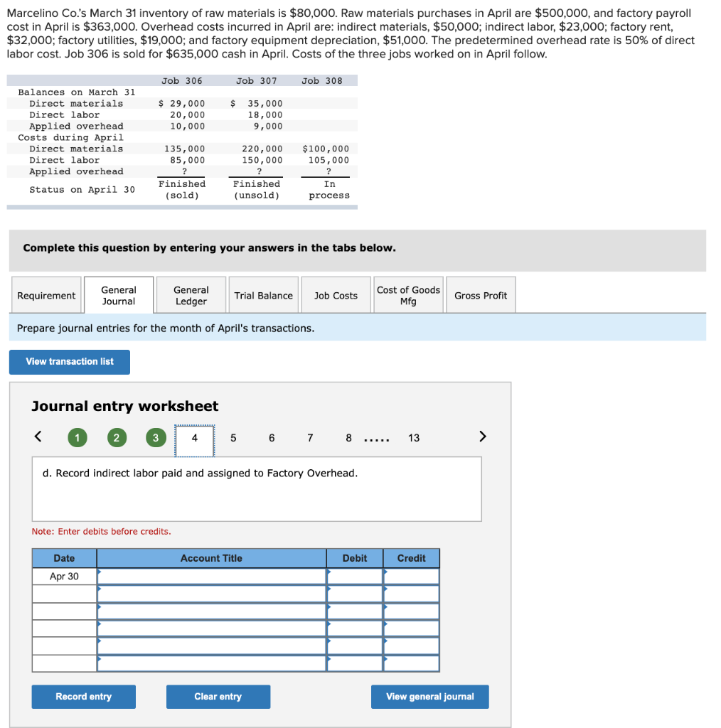Click the Account Title column header
This screenshot has height=728, width=721.
[212, 558]
